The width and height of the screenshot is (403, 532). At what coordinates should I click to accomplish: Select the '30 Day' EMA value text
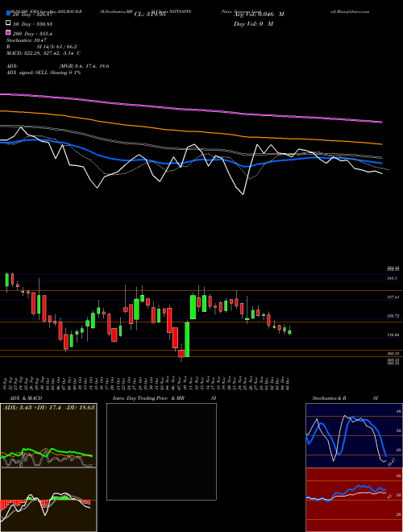point(32,24)
